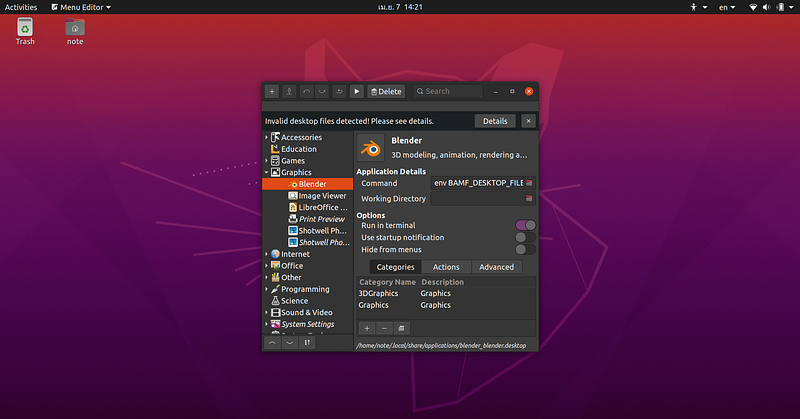Add a new launcher with plus button
The height and width of the screenshot is (419, 800).
point(272,91)
